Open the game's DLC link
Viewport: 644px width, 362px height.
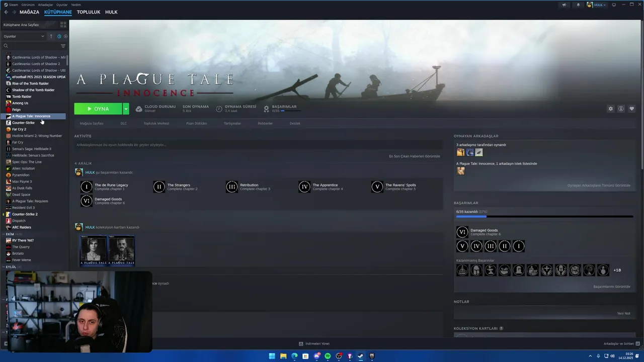click(123, 123)
